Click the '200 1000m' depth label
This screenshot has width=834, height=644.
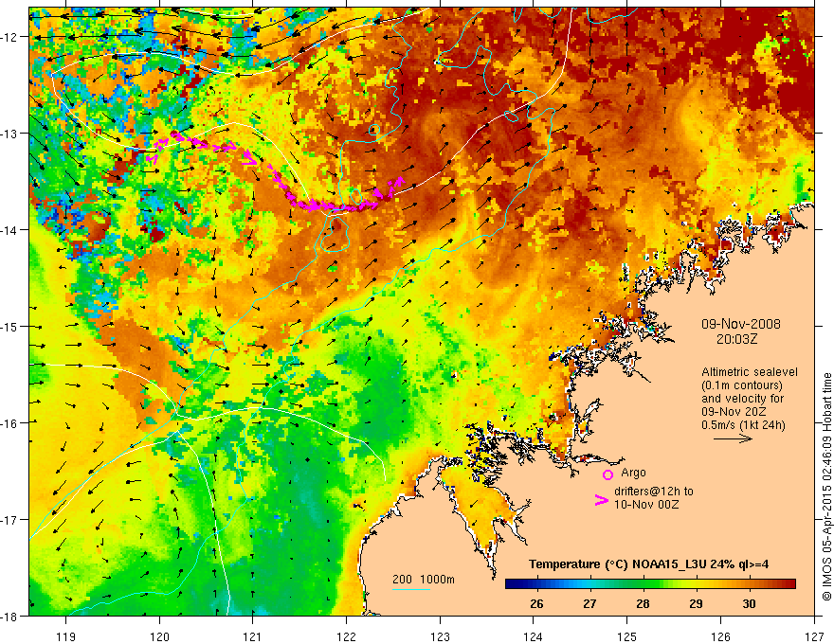coord(424,580)
